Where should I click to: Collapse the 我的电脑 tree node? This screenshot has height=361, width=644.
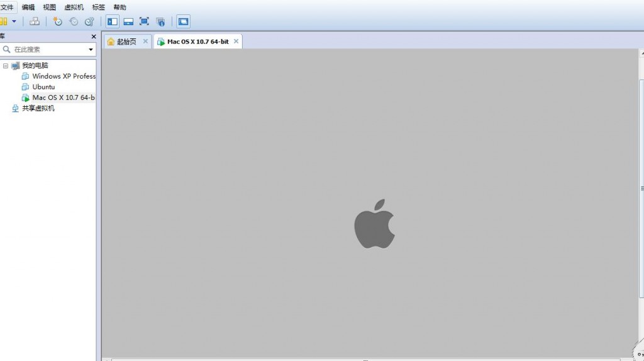point(5,65)
